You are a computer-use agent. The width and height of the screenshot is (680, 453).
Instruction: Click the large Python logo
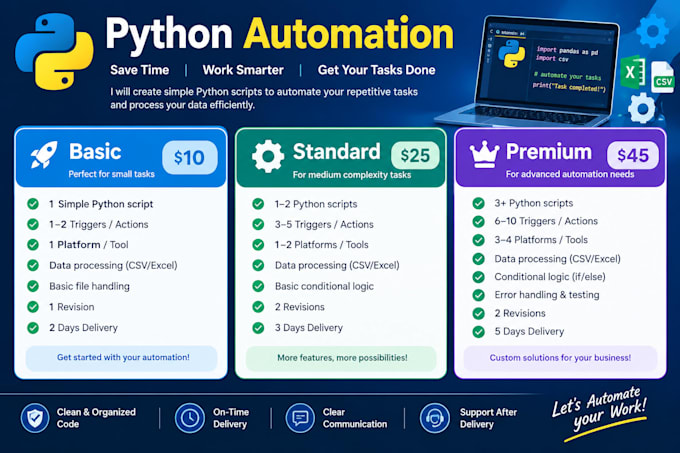(54, 51)
